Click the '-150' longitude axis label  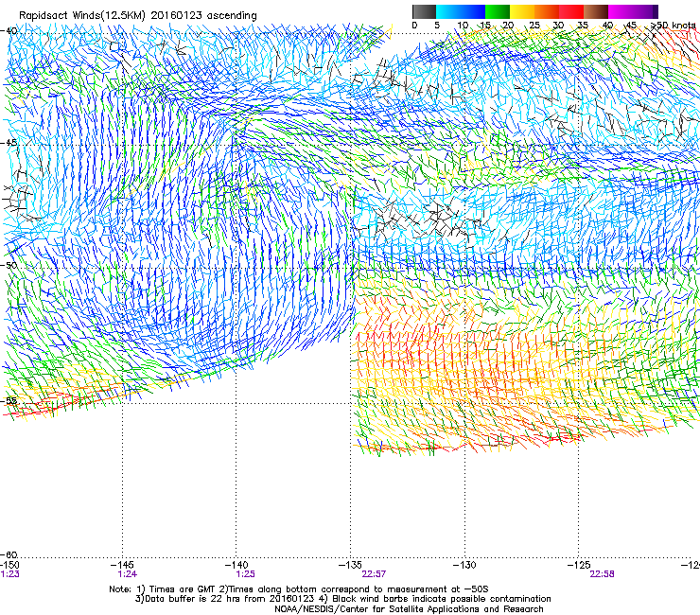click(x=9, y=565)
